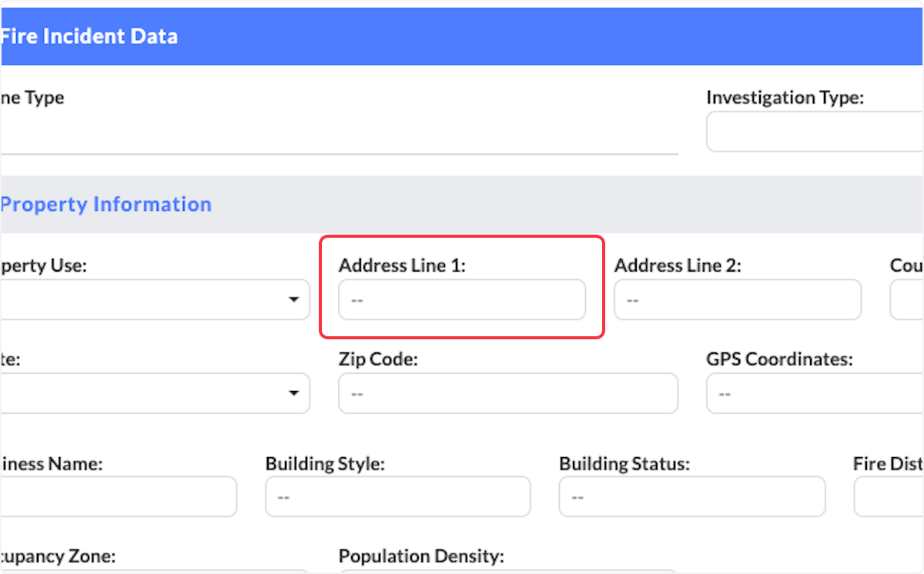Click the Address Line 2 input field
This screenshot has width=924, height=574.
click(x=738, y=299)
